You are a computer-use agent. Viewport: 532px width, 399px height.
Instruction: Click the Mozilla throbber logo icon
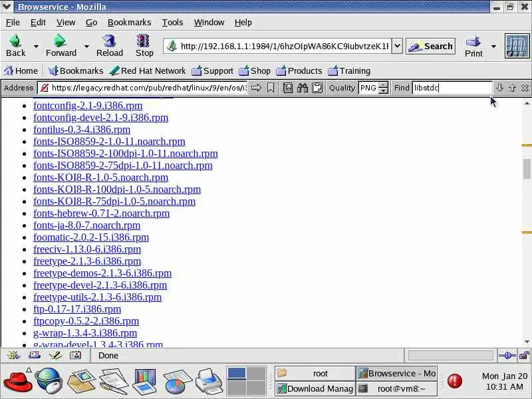[517, 46]
